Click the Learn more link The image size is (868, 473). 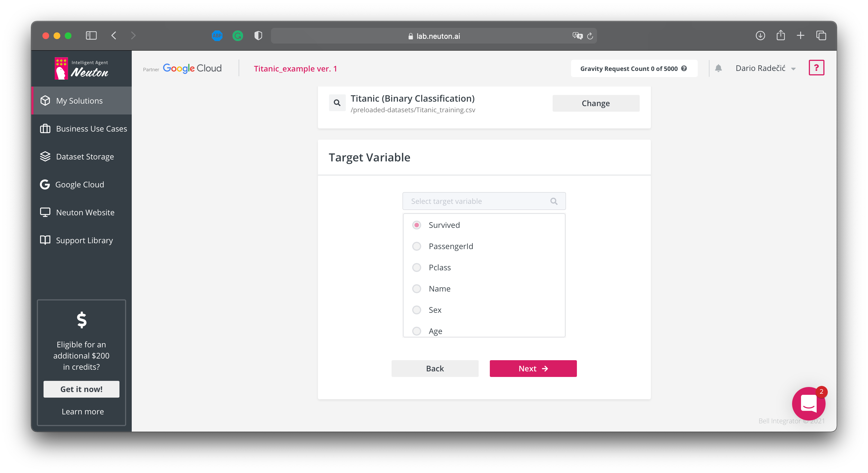pos(83,412)
